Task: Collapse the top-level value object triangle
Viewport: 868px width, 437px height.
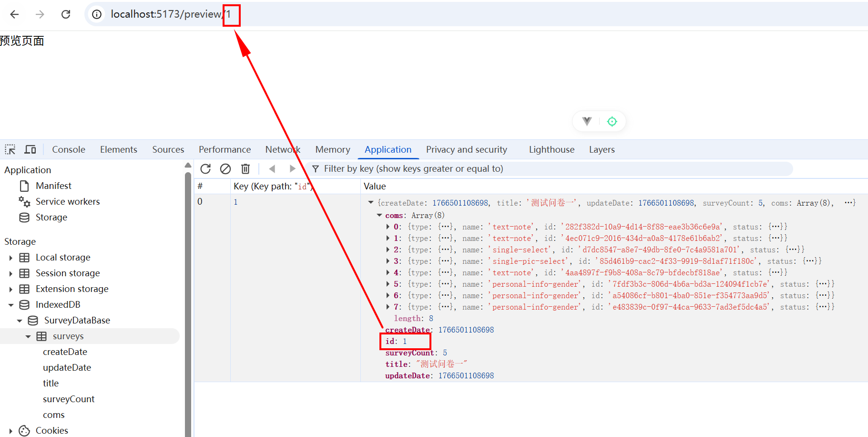Action: point(370,203)
